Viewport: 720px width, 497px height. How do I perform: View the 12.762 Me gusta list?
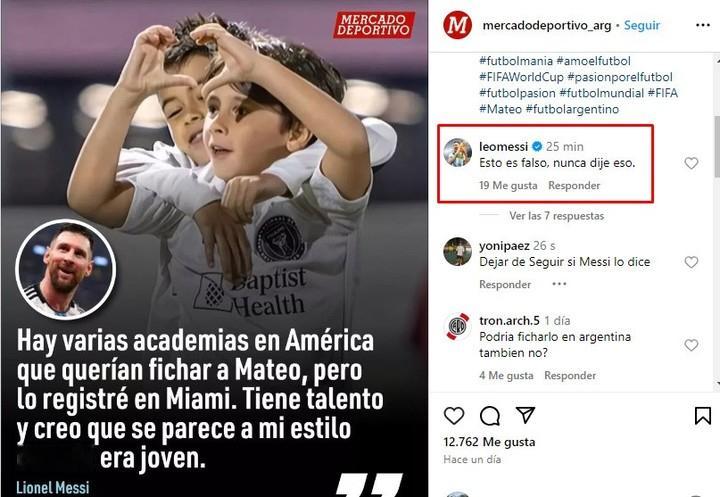489,442
